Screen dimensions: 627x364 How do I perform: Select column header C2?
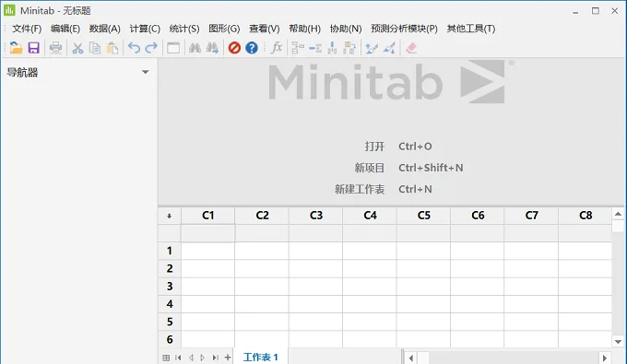coord(262,216)
